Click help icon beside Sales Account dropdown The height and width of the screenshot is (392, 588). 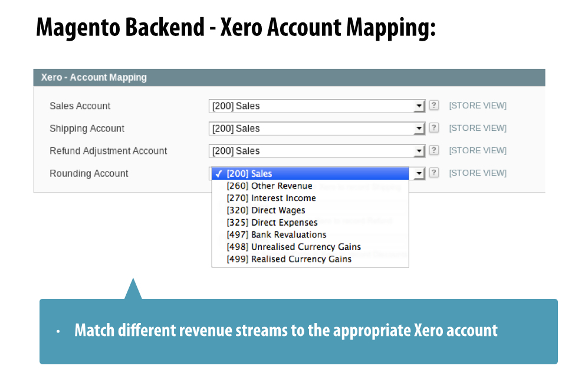tap(433, 106)
